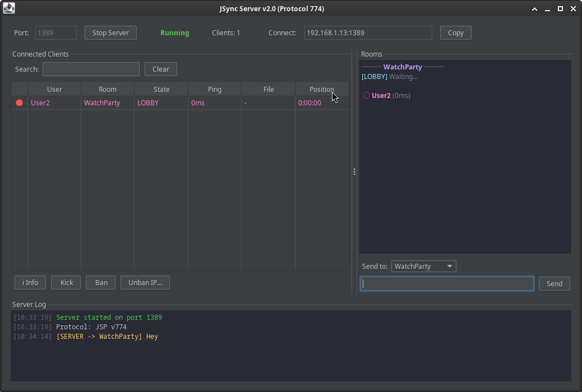
Task: Click the JSync app icon in title bar
Action: tap(9, 8)
